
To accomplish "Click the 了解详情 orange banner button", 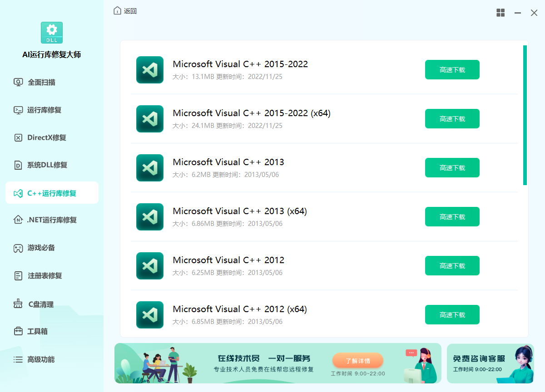I will point(358,361).
